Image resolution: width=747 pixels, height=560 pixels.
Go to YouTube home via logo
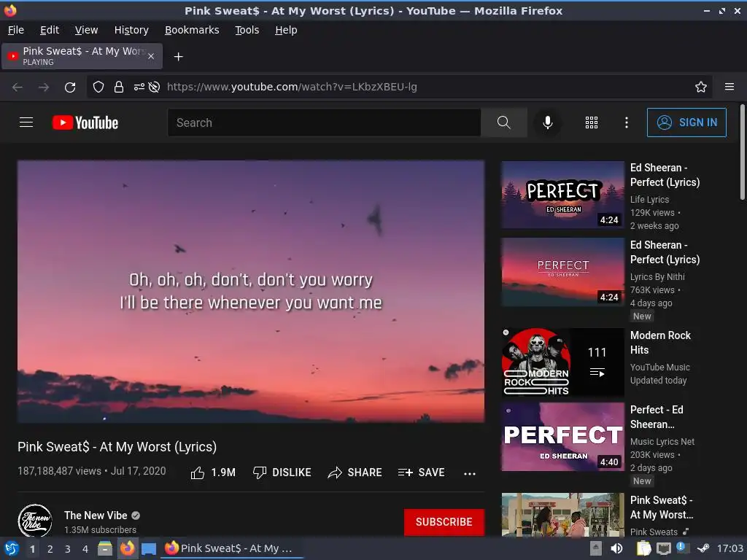point(85,122)
